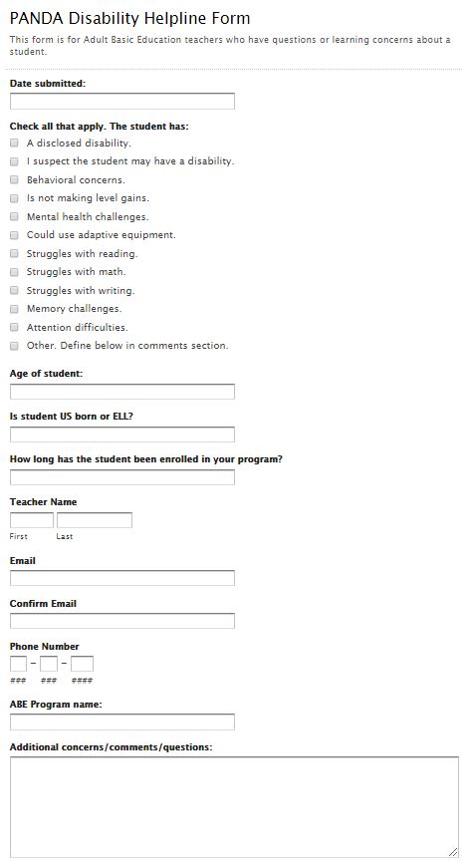Tick 'Could use adaptive equipment' checkbox

[x=14, y=235]
